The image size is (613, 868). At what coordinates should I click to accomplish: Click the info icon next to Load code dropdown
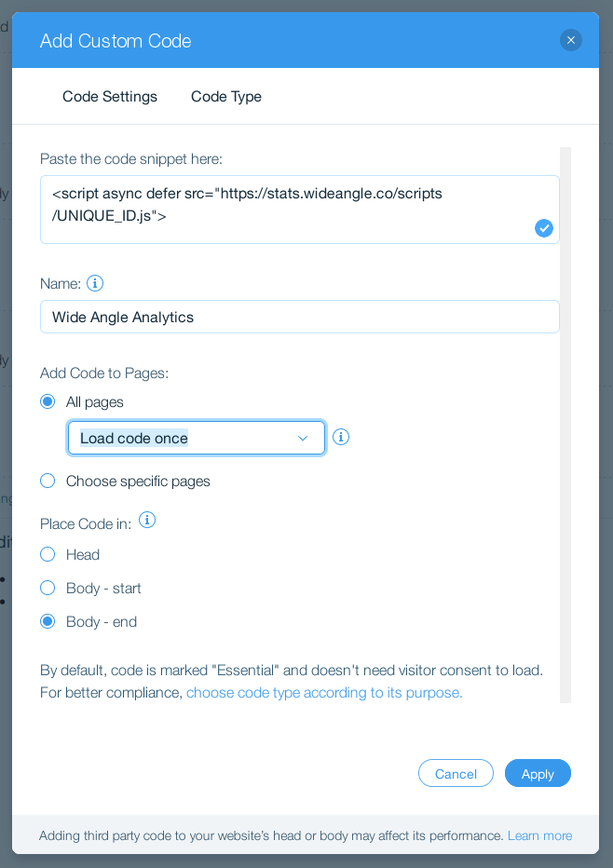point(341,438)
